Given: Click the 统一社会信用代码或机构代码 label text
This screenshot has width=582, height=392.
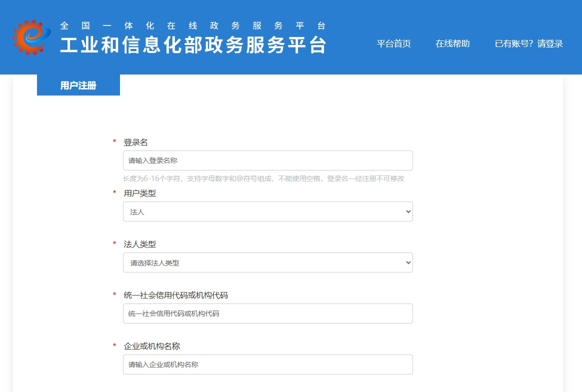Looking at the screenshot, I should 175,295.
